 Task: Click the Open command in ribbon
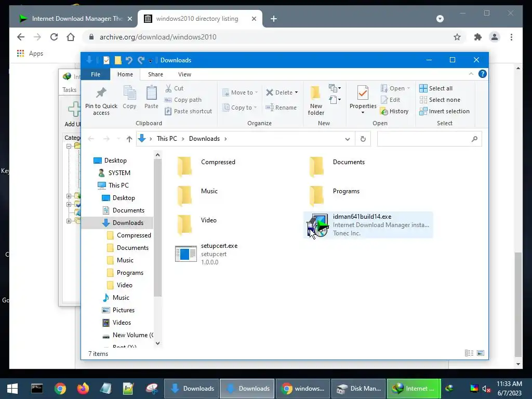click(395, 88)
